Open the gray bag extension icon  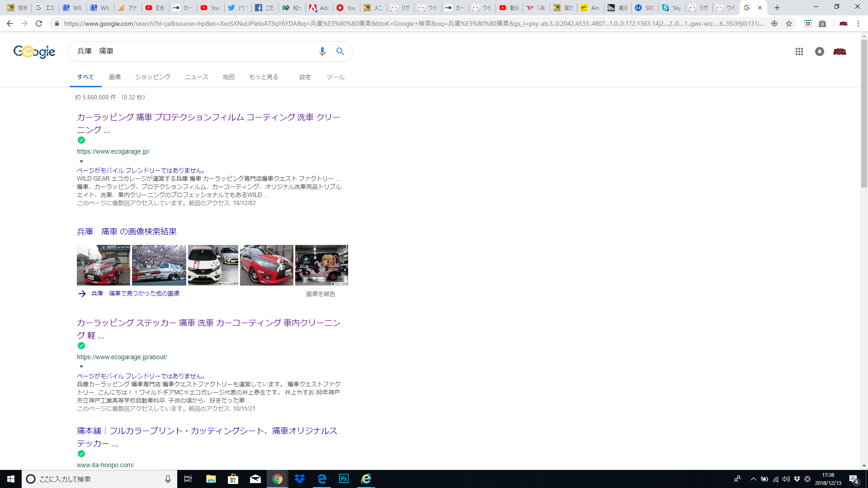coord(822,23)
